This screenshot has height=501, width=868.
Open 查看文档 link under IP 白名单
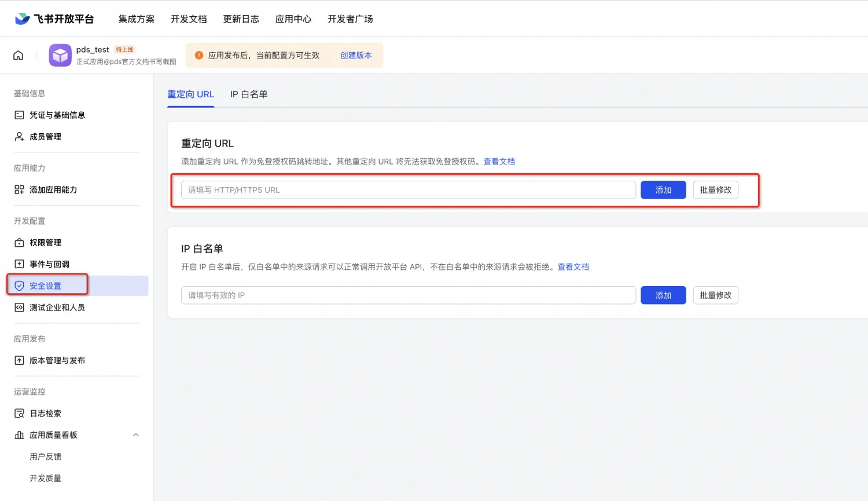[573, 267]
